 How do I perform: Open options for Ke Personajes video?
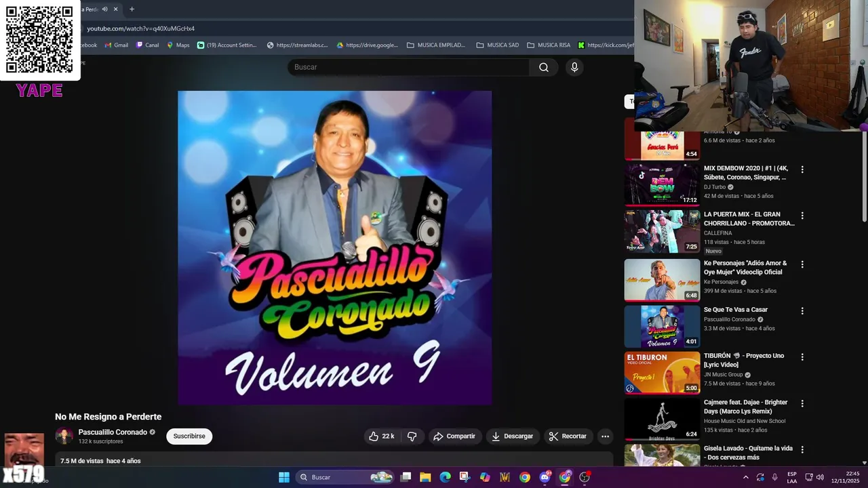click(802, 264)
